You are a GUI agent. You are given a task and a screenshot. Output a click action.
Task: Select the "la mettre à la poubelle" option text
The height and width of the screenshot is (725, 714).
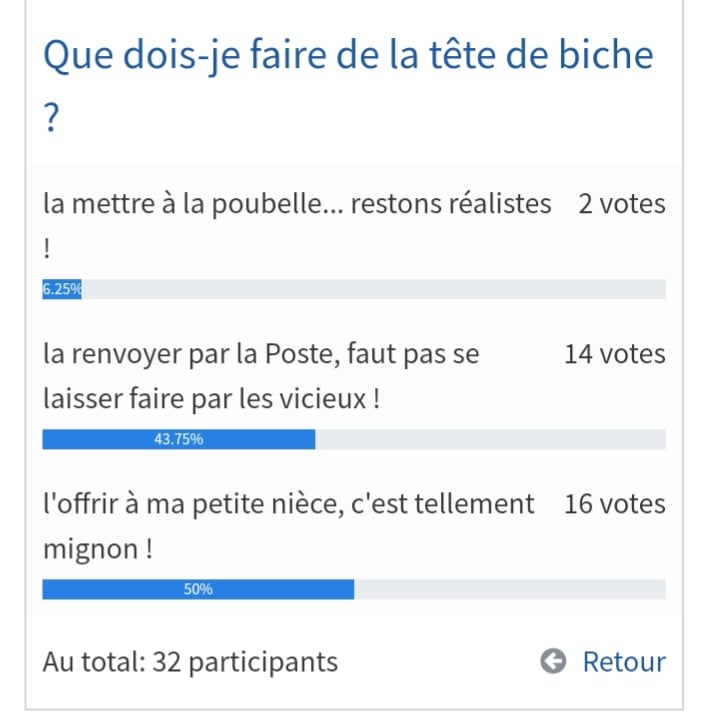click(297, 204)
